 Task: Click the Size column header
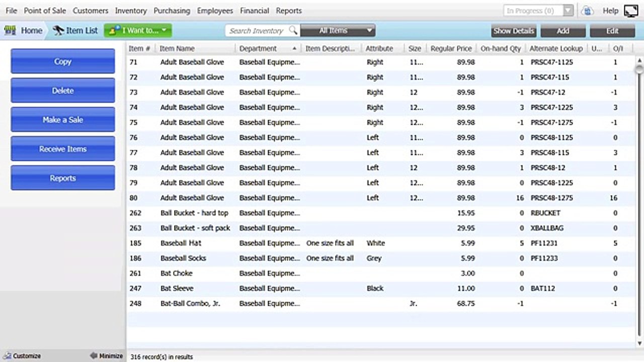pos(415,49)
